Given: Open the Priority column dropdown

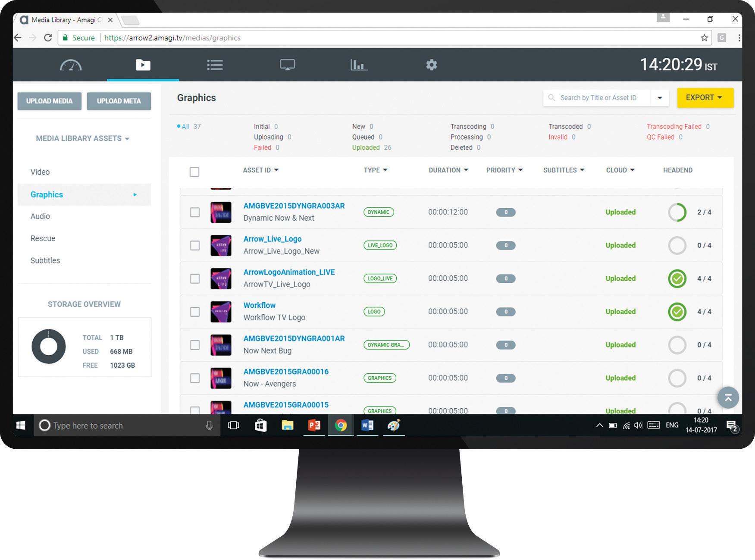Looking at the screenshot, I should (x=504, y=170).
